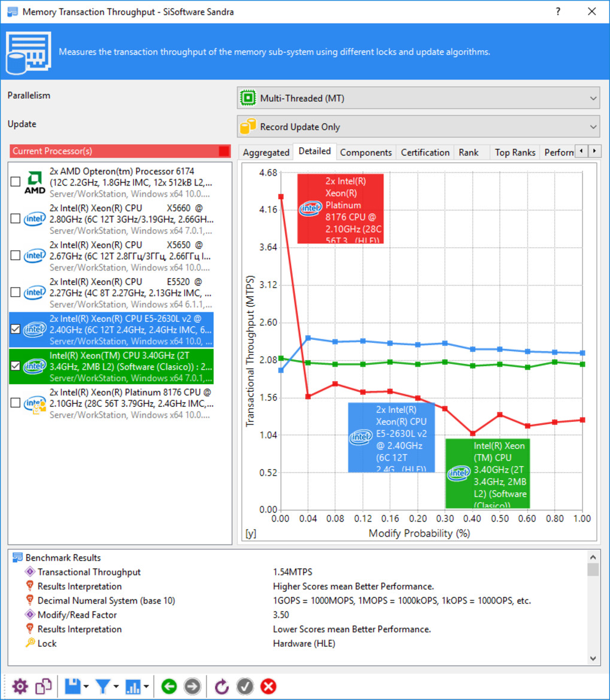610x700 pixels.
Task: Click the bar chart icon in toolbar
Action: (133, 686)
